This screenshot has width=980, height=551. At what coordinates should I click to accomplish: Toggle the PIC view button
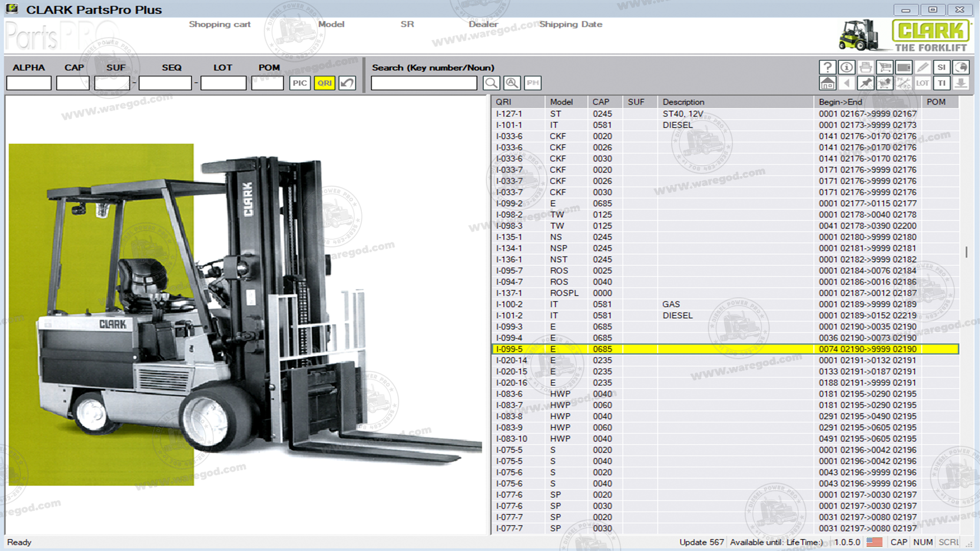pos(300,83)
